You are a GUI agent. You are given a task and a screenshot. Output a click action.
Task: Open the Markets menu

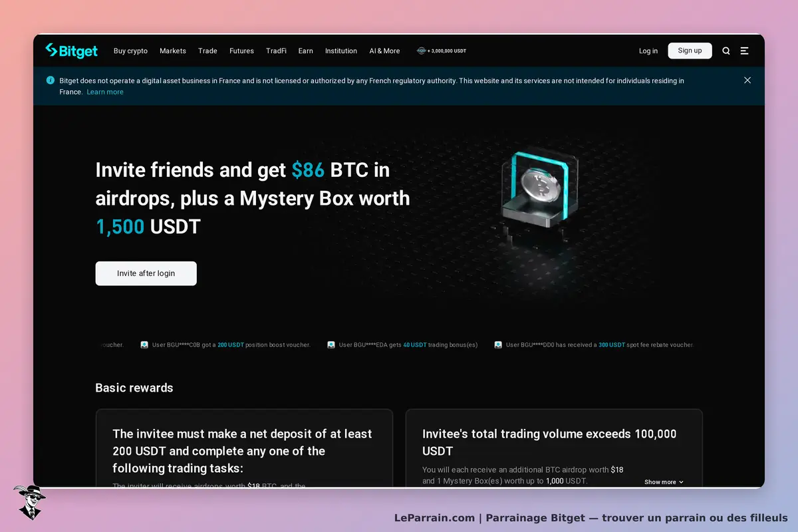pyautogui.click(x=173, y=51)
